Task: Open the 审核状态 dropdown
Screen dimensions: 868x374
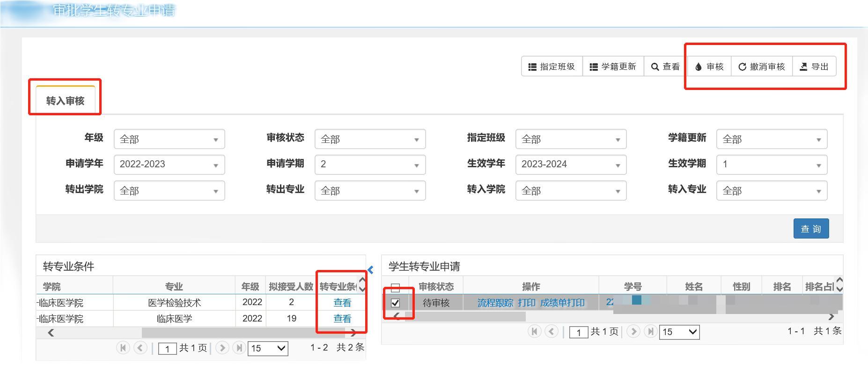Action: (370, 139)
